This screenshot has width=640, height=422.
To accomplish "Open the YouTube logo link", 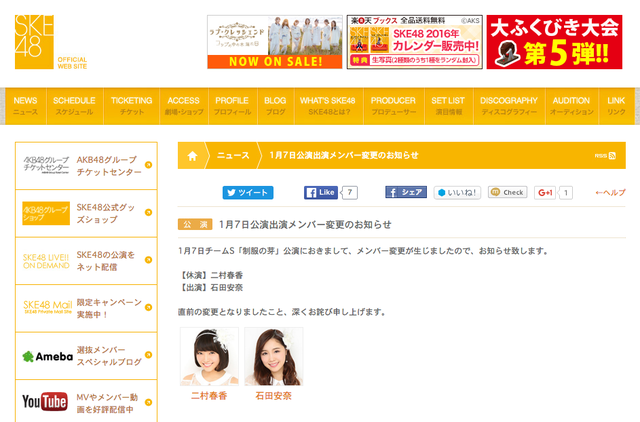I will pos(45,402).
